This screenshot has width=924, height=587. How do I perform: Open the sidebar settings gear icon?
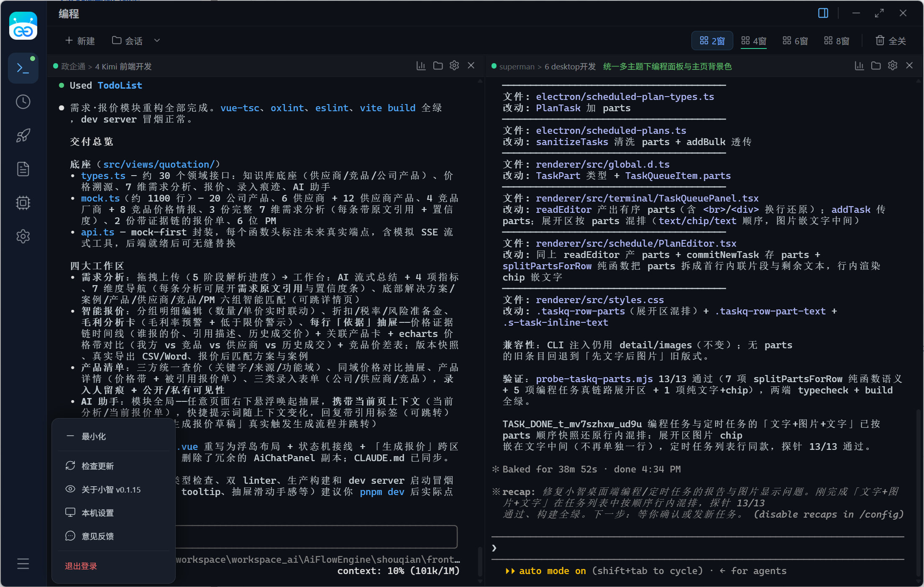click(23, 236)
